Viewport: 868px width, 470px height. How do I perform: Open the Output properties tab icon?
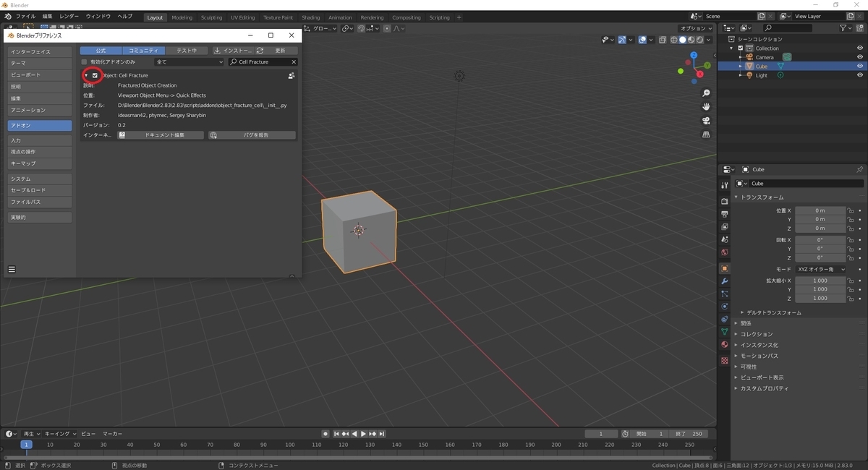[x=724, y=214]
